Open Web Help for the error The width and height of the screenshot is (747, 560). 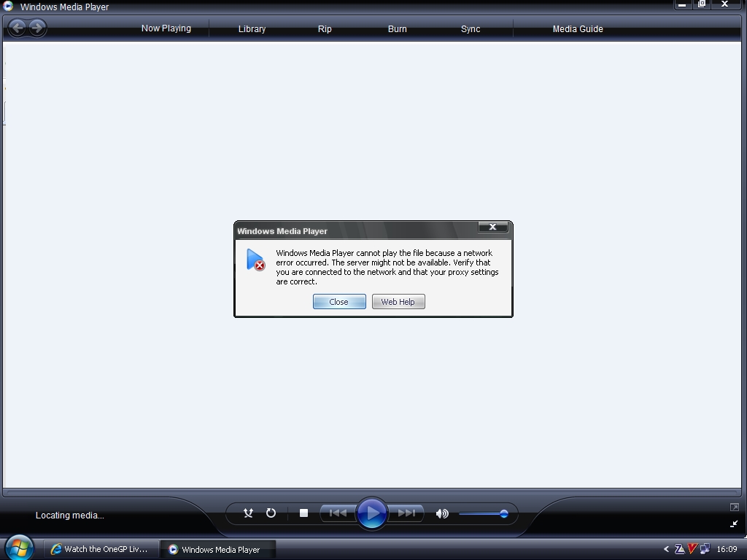pyautogui.click(x=398, y=301)
